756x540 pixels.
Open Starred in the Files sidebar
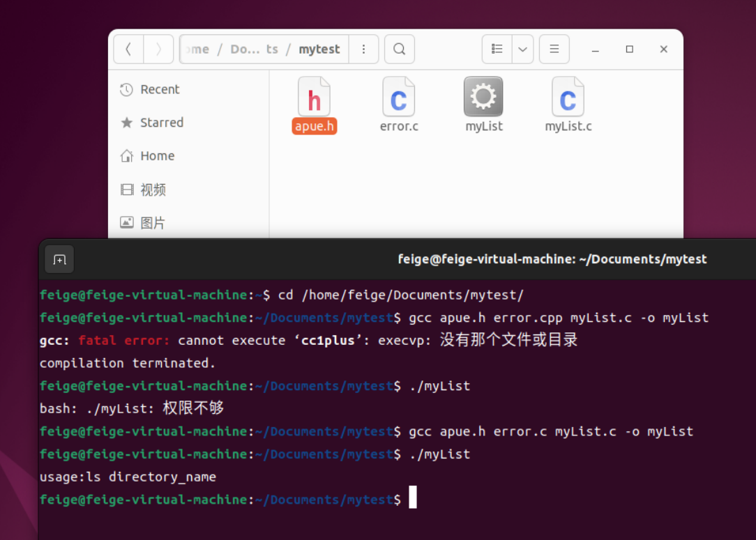188,123
